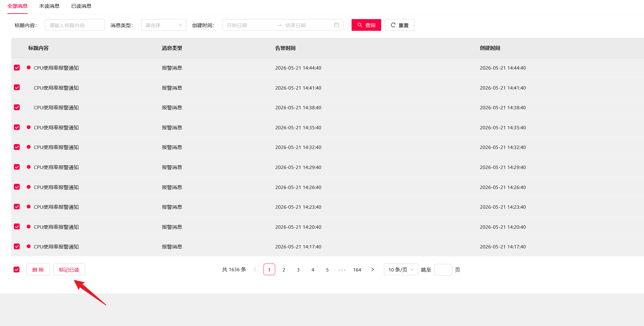Open CPU使用率报警通知 message from 14:26:40
The image size is (644, 326).
(56, 187)
